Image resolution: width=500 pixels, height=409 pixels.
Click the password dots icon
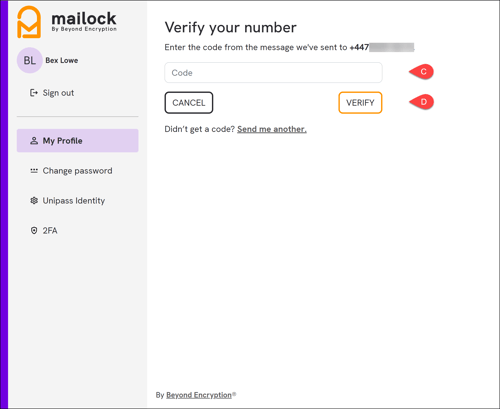(34, 171)
